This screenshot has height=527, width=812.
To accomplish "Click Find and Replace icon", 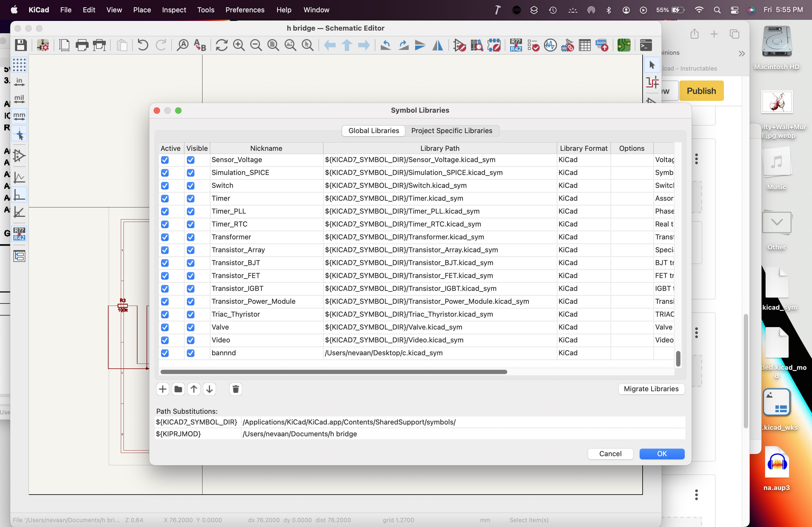I will click(x=200, y=45).
